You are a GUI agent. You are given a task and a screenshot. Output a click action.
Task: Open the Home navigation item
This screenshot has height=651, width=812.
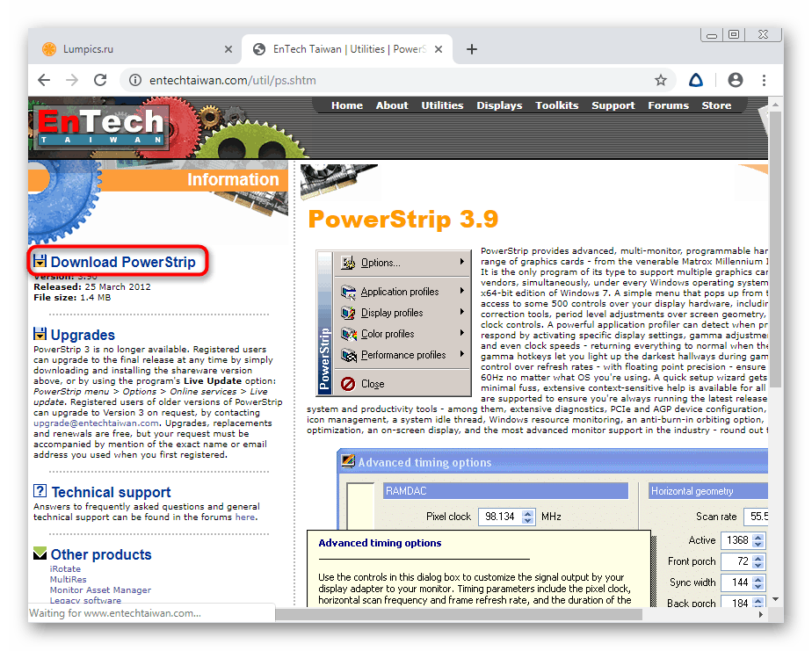click(x=347, y=105)
